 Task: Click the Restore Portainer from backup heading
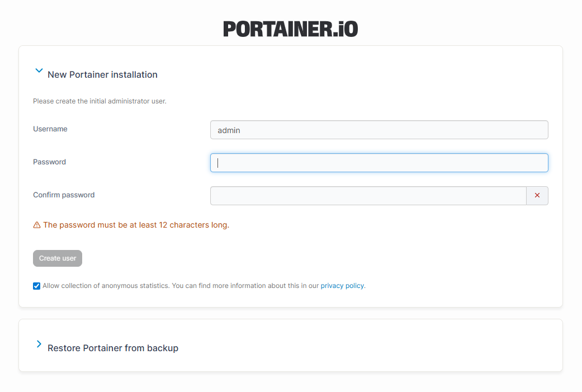coord(113,348)
